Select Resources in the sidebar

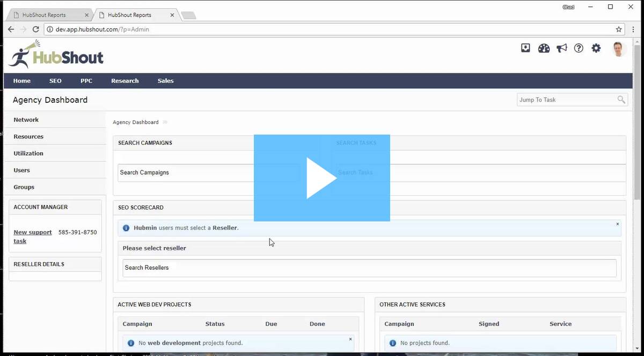(55, 137)
